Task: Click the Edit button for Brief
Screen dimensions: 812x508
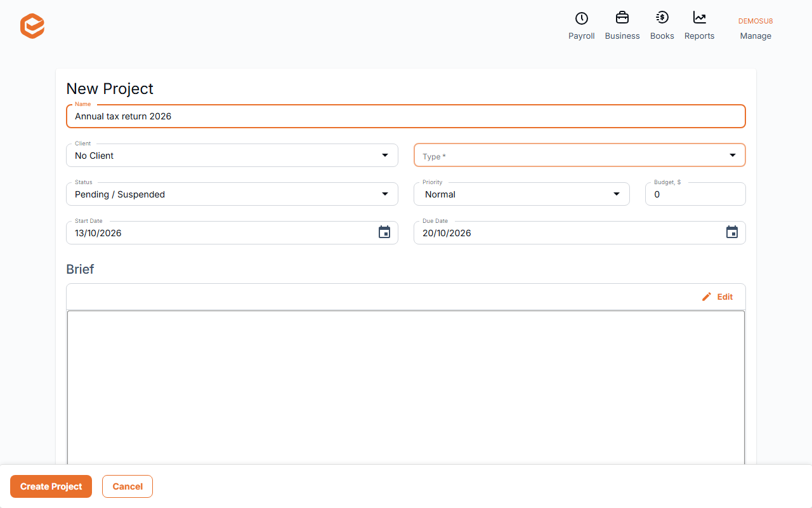Action: (x=717, y=297)
